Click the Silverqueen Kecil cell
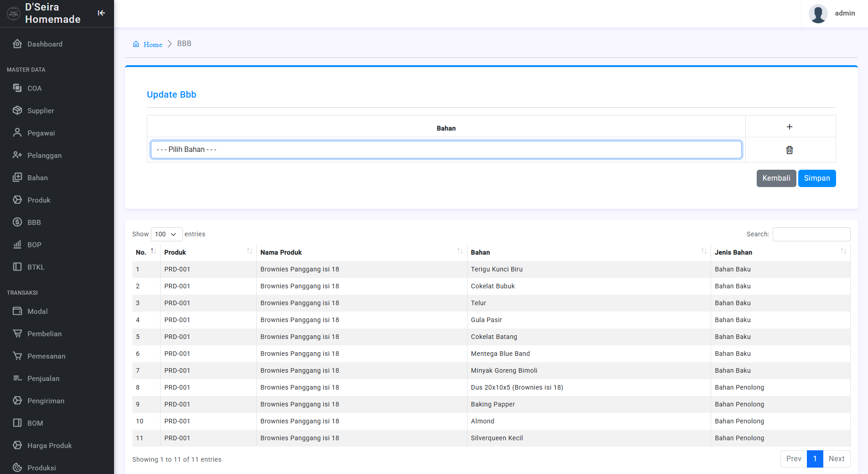Image resolution: width=868 pixels, height=474 pixels. pyautogui.click(x=589, y=438)
